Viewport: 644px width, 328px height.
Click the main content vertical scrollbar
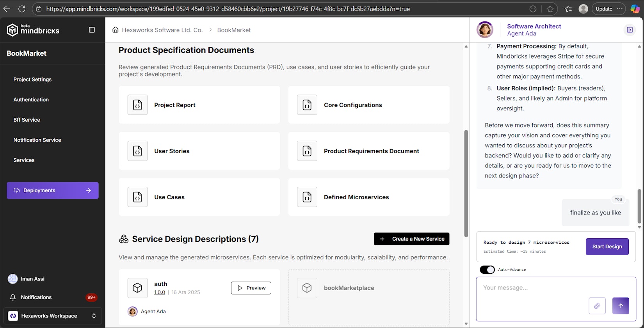click(466, 183)
